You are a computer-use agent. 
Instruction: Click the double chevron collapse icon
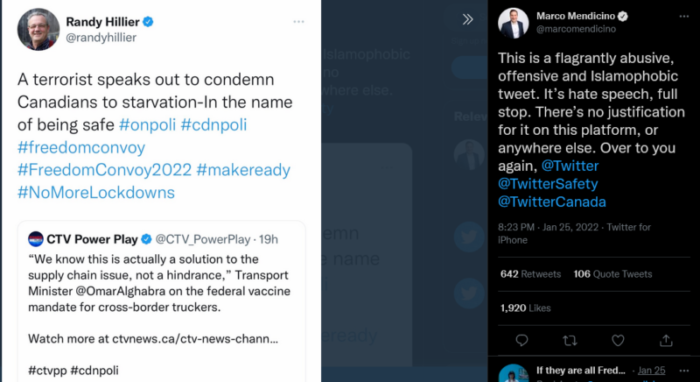467,19
